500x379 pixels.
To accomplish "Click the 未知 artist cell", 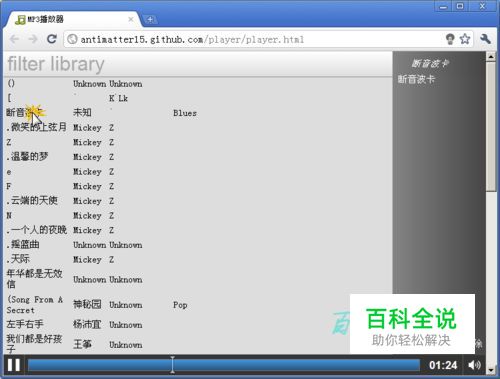I will [82, 112].
